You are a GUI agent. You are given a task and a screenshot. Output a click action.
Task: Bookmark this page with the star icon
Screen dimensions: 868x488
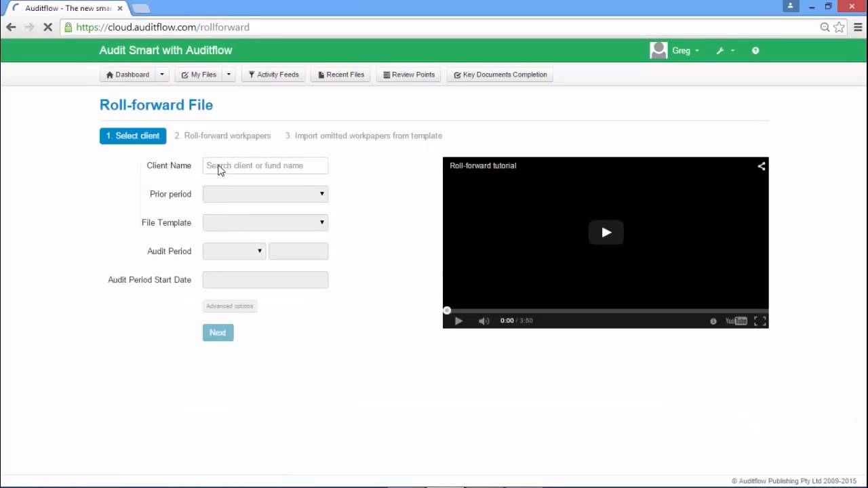(x=840, y=27)
